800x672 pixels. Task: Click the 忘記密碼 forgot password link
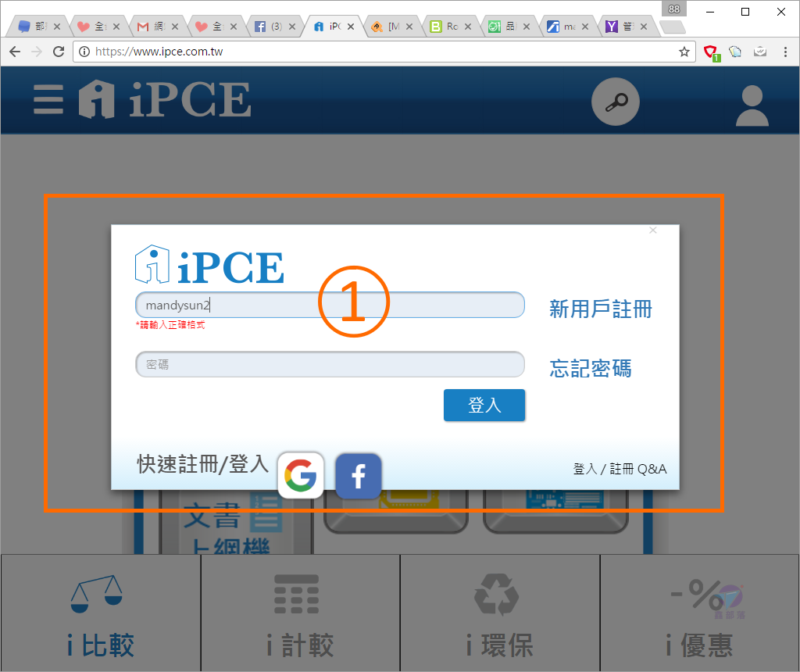(591, 368)
